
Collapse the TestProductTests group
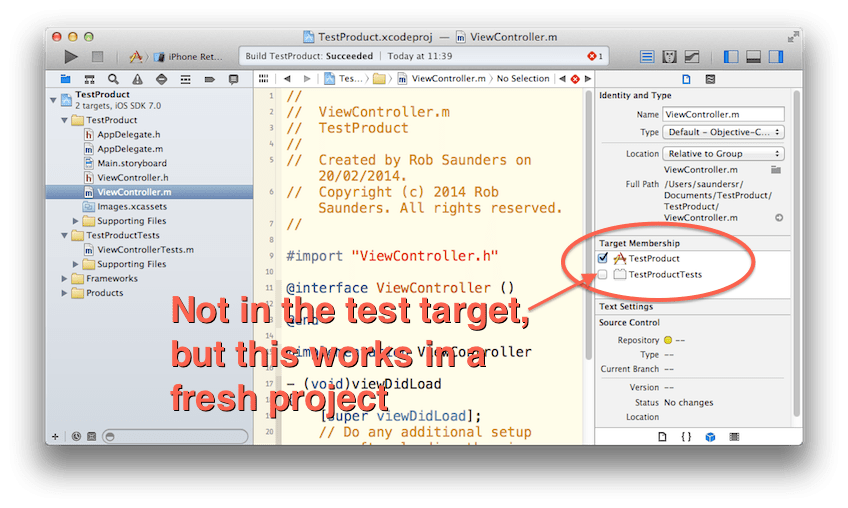pos(64,235)
